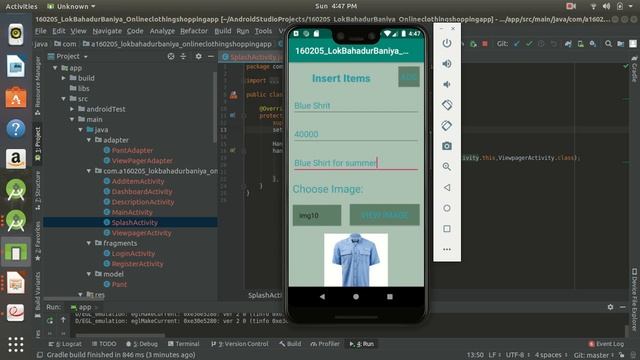Click the Project tree vertical scrollbar
640x360 pixels.
[215, 107]
